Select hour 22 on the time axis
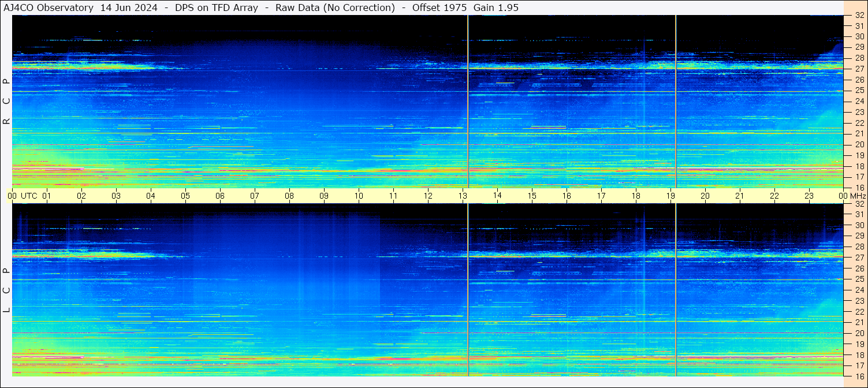The width and height of the screenshot is (868, 388). coord(774,196)
